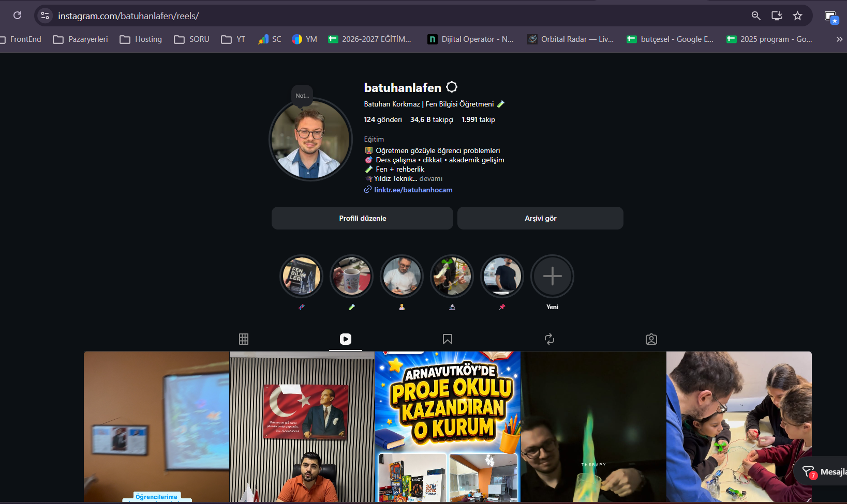Image resolution: width=847 pixels, height=504 pixels.
Task: Add a new highlight with Yeni plus
Action: click(x=552, y=276)
